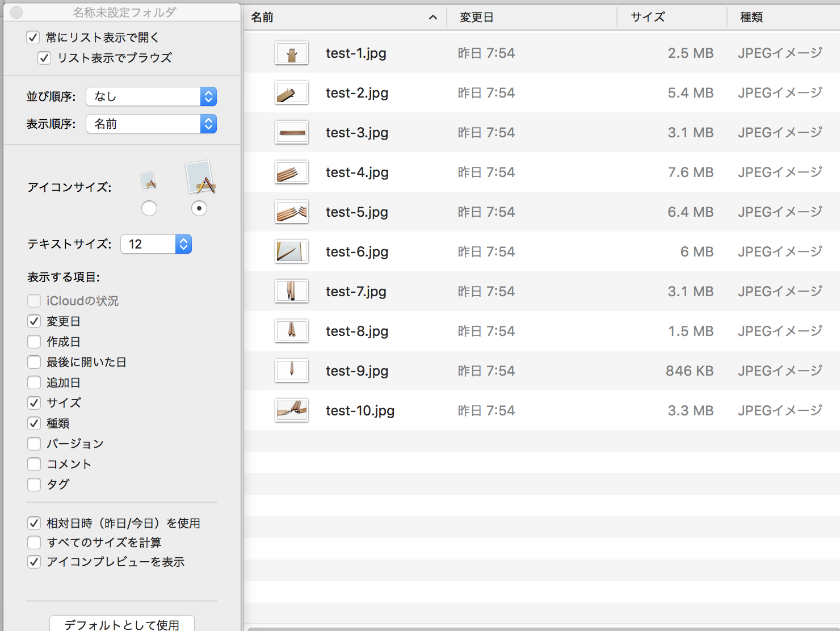Viewport: 840px width, 631px height.
Task: Click the test-1.jpg file thumbnail icon
Action: click(292, 53)
